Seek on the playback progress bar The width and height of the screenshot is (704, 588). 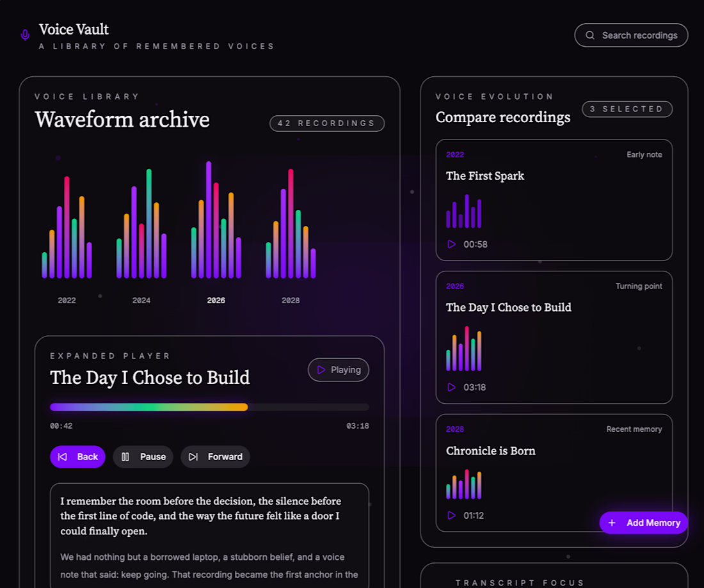coord(209,407)
